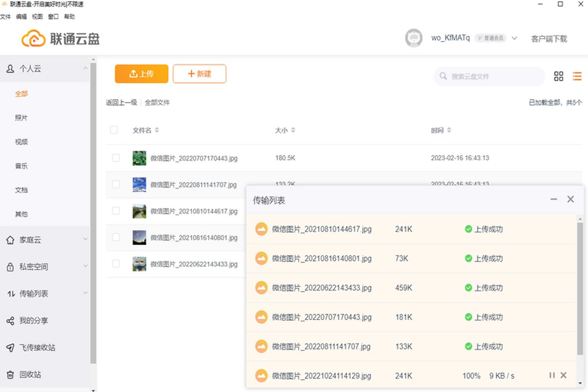Click the 新建 button
Screen dimensions: 588x392
(199, 74)
